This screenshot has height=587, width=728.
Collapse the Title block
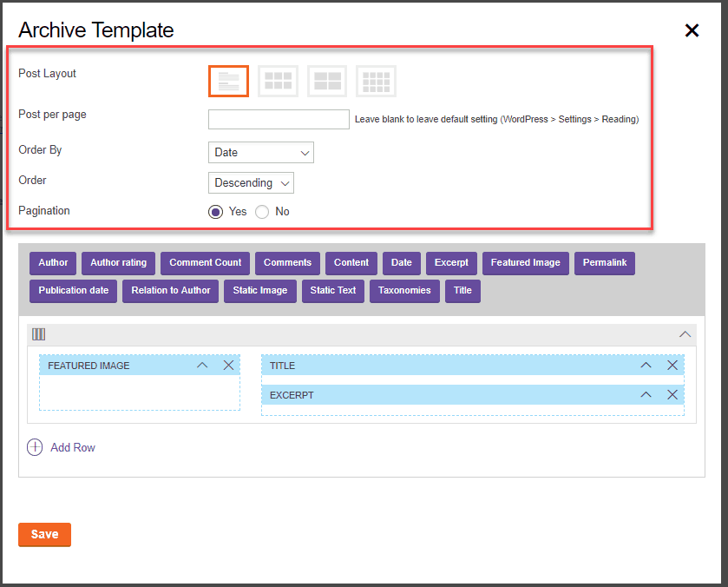[x=646, y=366]
